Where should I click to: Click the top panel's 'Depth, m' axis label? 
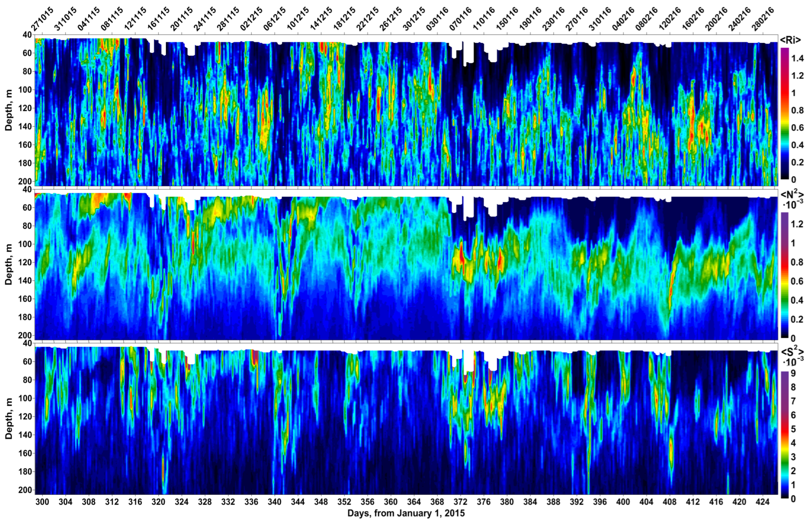[x=9, y=110]
